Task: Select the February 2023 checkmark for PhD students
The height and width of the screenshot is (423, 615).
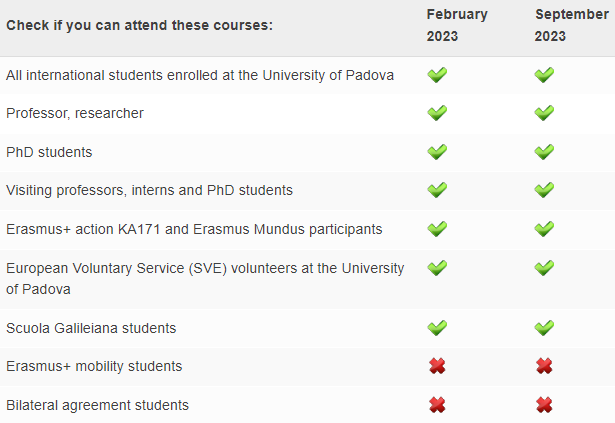Action: tap(437, 152)
